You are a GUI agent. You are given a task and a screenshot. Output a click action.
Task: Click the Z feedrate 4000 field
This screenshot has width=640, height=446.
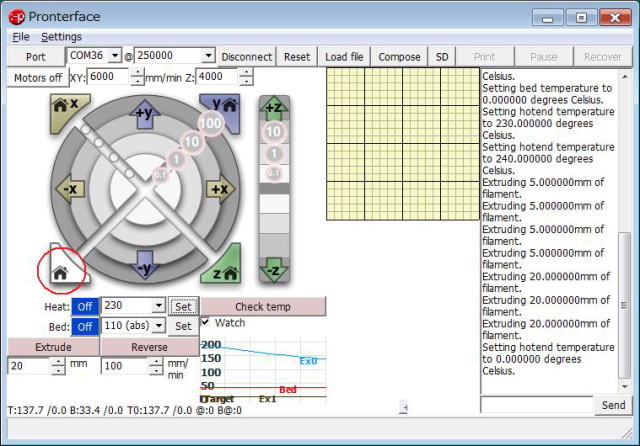[x=218, y=77]
